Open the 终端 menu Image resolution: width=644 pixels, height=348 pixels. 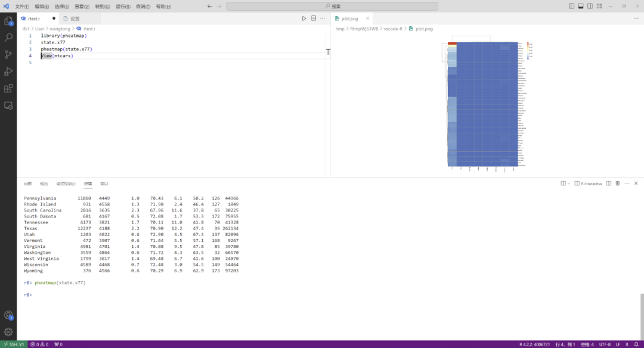pos(143,7)
